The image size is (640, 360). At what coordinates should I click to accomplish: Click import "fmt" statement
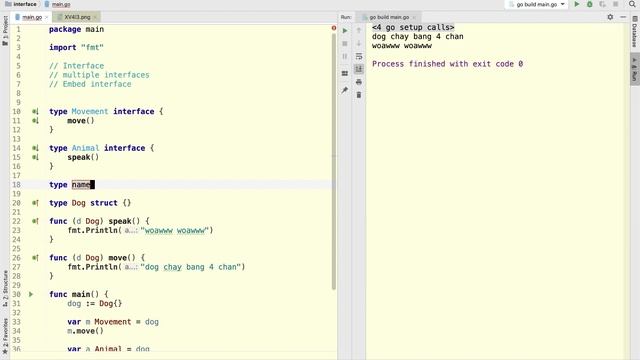point(76,47)
